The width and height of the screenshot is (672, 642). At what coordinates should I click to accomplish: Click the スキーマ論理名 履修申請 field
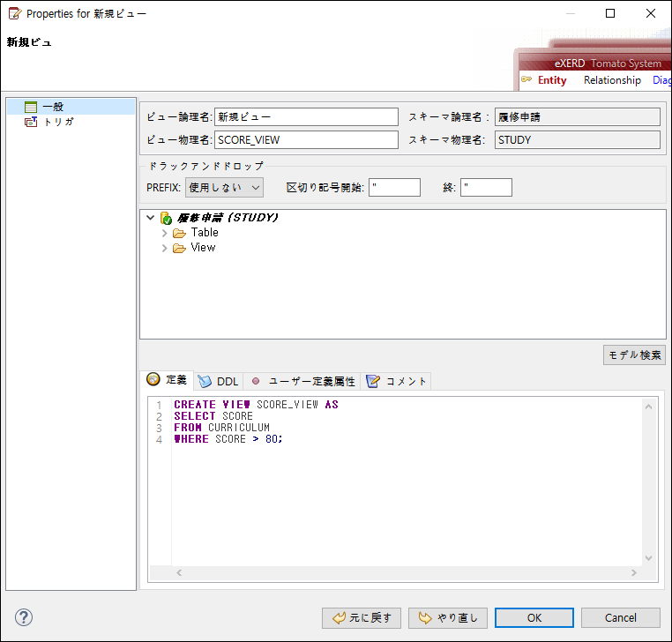[578, 117]
